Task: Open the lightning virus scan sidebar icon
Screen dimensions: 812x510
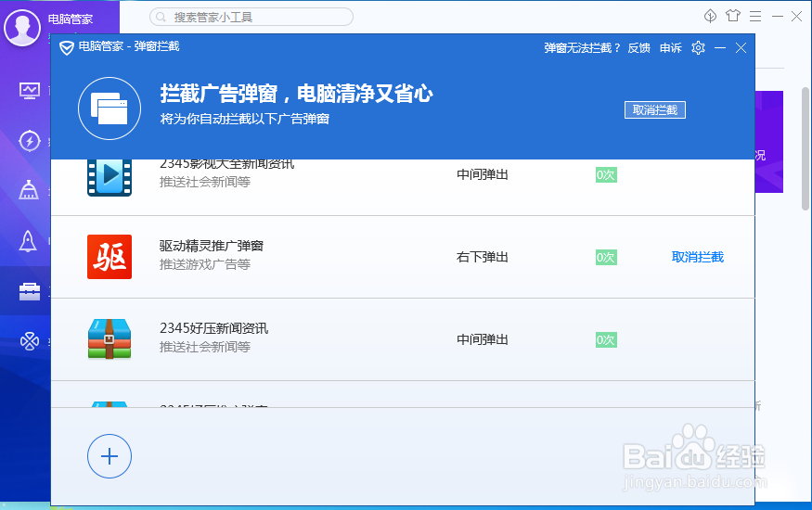Action: (30, 141)
